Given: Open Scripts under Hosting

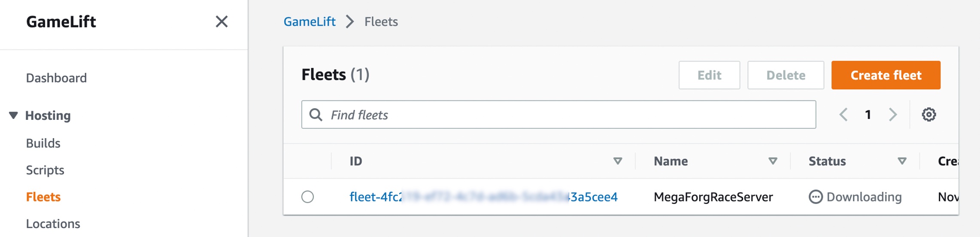Looking at the screenshot, I should (45, 170).
